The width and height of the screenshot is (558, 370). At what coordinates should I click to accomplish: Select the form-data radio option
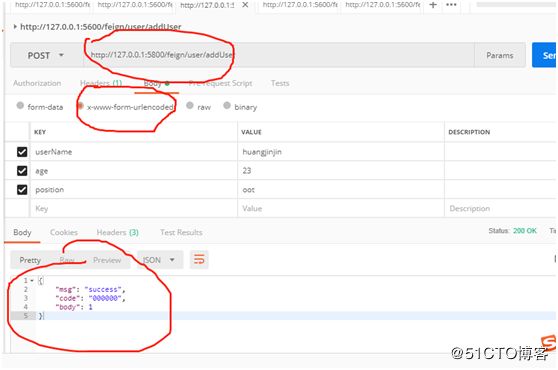tap(20, 106)
